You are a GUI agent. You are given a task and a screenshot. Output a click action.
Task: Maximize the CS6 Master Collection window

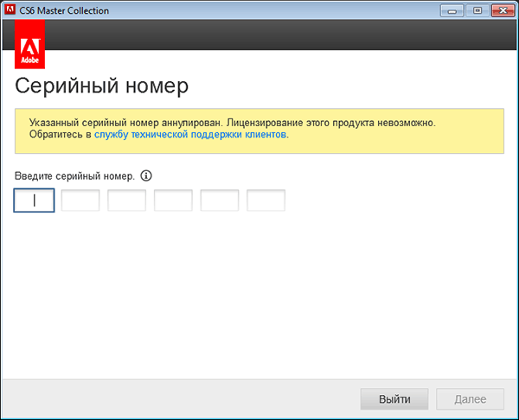point(477,10)
